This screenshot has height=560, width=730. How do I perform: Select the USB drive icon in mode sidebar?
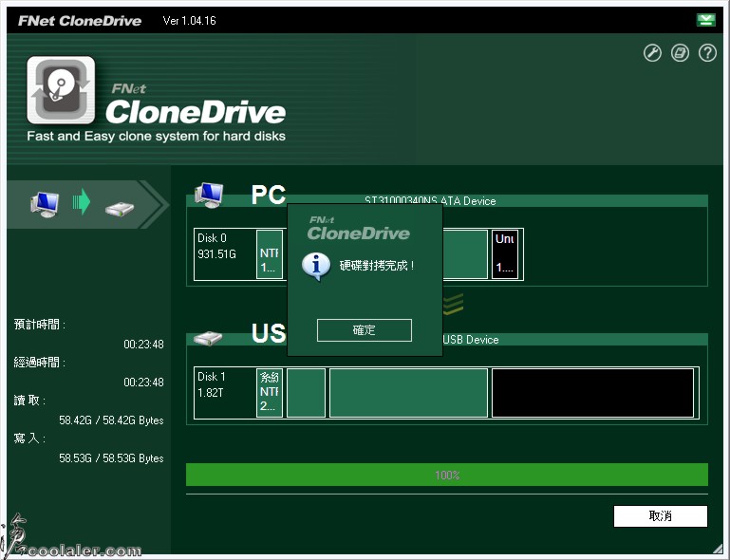[120, 209]
